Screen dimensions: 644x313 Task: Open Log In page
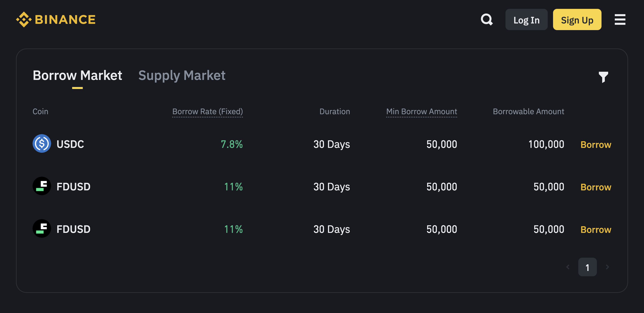(526, 19)
